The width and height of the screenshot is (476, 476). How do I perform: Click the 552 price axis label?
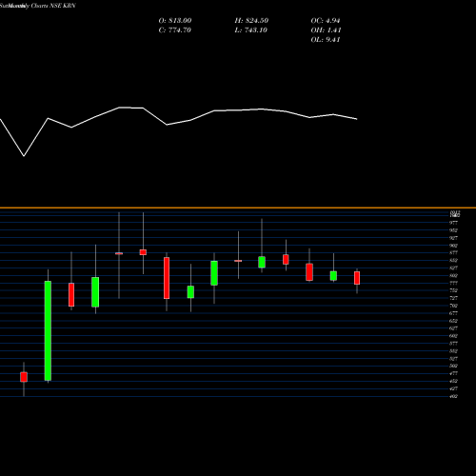coord(453,351)
